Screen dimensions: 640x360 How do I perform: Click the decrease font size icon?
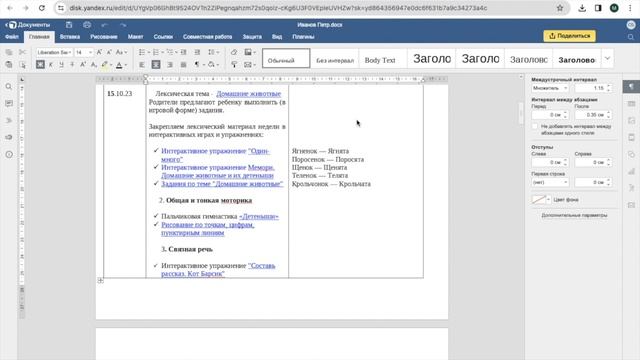[x=109, y=52]
